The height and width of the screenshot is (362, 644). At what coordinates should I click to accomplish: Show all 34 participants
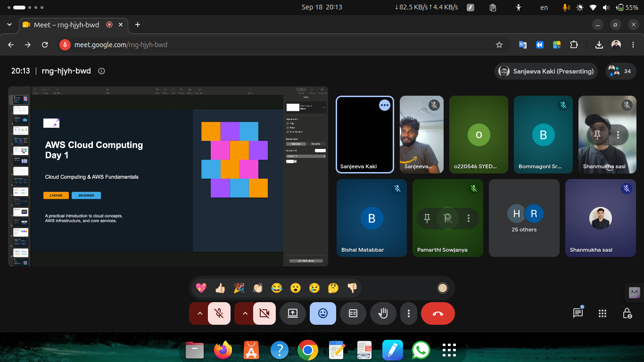(x=621, y=71)
